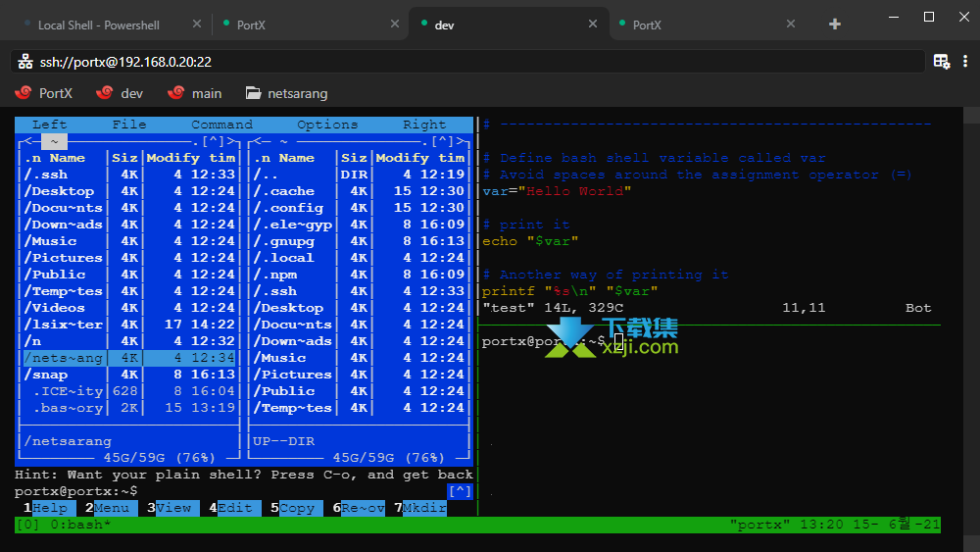Click the right panel [^] history dropdown
This screenshot has width=980, height=552.
[x=443, y=141]
